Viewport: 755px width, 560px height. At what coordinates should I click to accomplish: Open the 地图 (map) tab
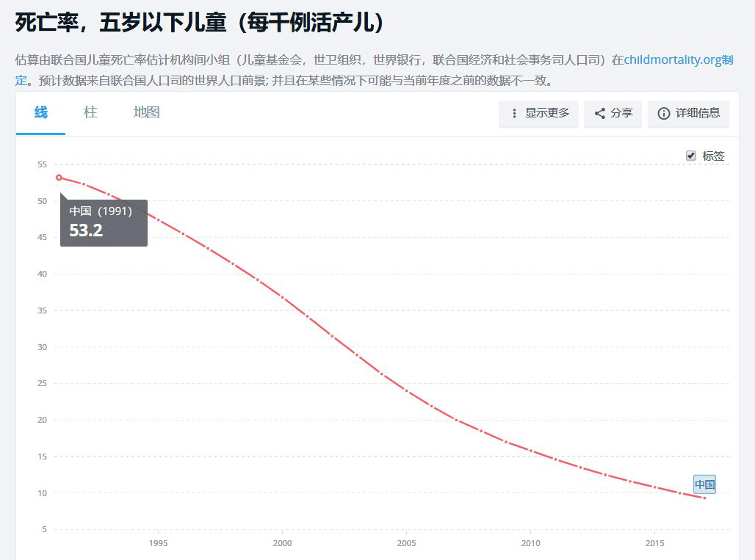pos(146,112)
